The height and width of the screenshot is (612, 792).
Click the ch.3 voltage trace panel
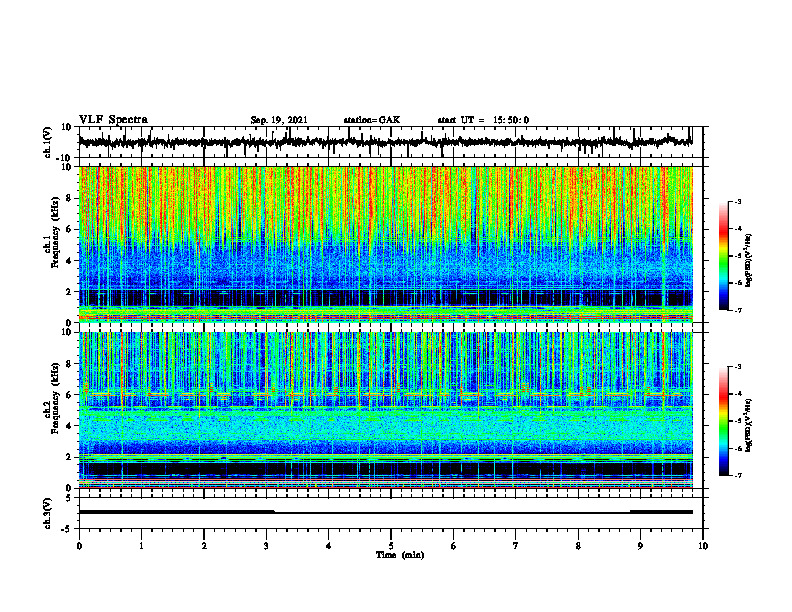click(391, 513)
